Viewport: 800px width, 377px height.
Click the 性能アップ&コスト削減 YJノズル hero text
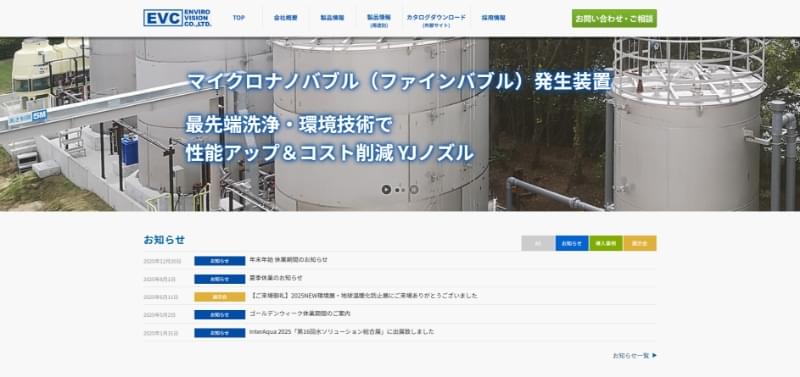click(330, 153)
